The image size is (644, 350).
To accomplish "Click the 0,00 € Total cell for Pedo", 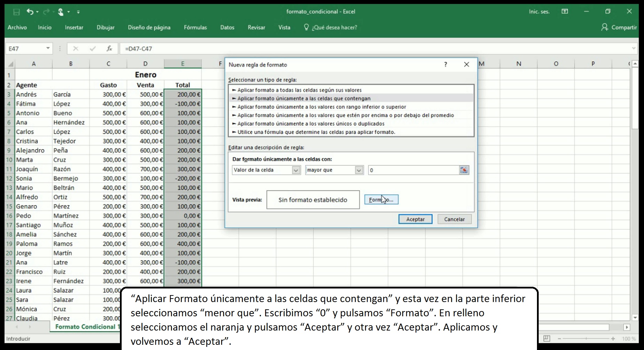I will tap(183, 216).
